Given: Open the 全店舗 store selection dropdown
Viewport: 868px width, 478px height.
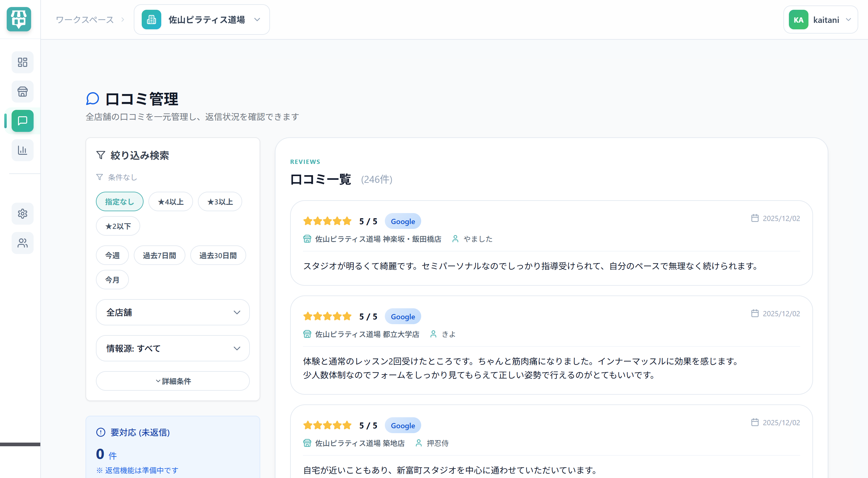Looking at the screenshot, I should pos(173,312).
